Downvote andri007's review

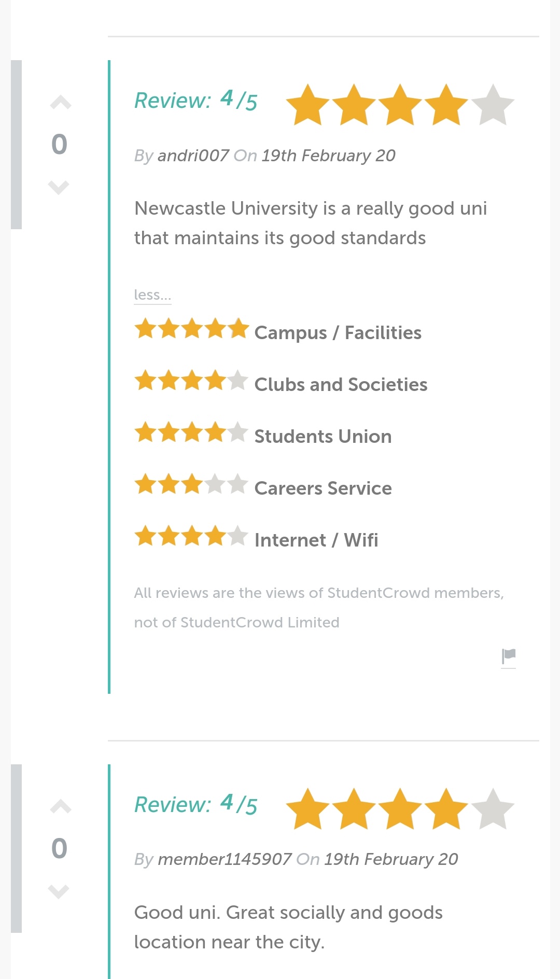coord(59,187)
